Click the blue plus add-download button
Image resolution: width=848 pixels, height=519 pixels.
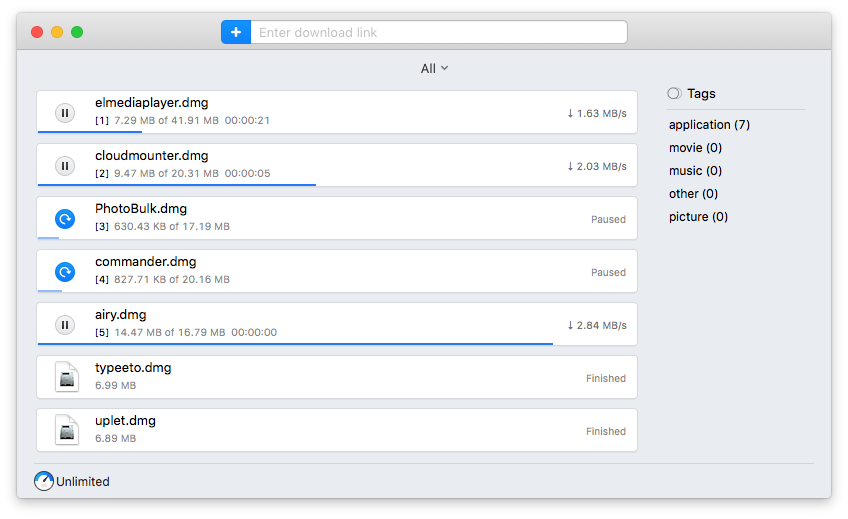[236, 32]
